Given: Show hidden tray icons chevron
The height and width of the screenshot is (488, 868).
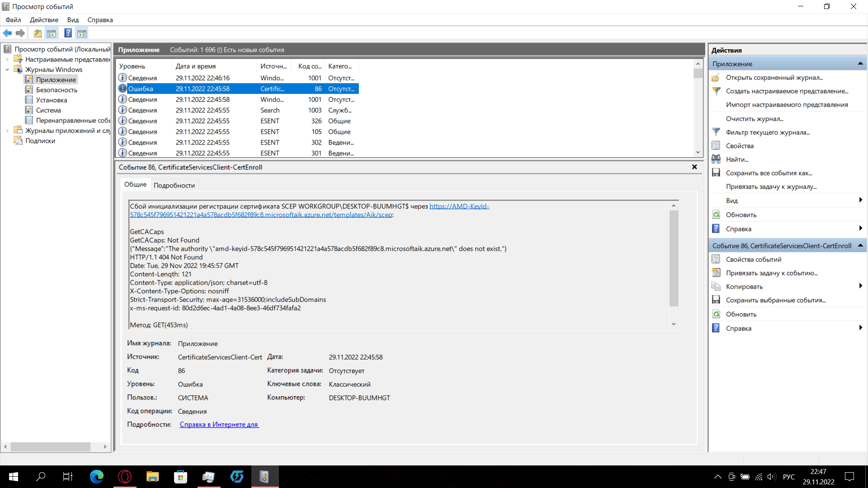Looking at the screenshot, I should (x=717, y=477).
